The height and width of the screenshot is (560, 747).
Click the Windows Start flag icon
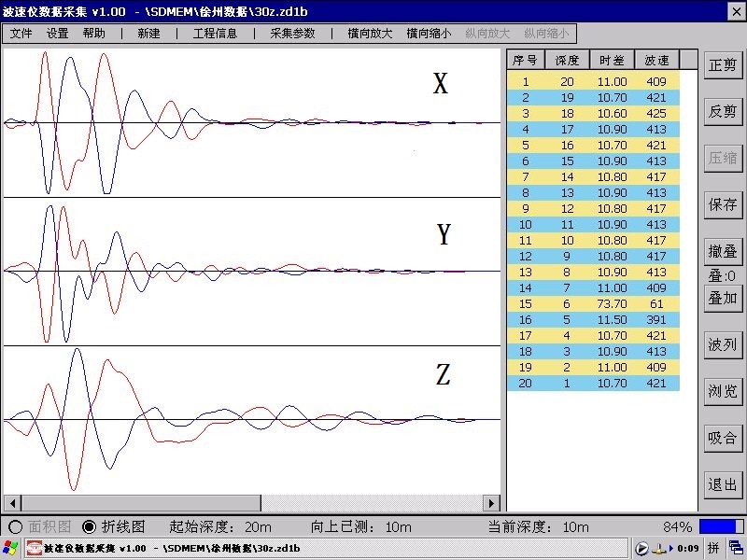pos(12,548)
